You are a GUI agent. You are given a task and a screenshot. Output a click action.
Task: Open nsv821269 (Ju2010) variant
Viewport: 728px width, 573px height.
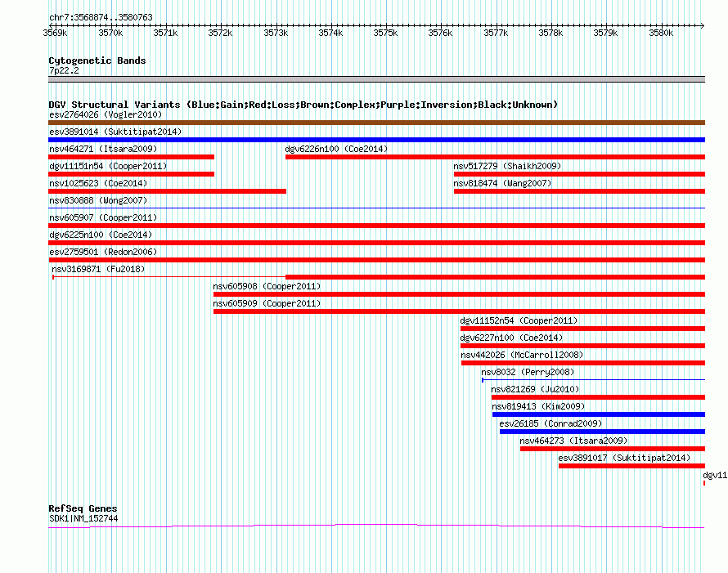click(x=535, y=389)
